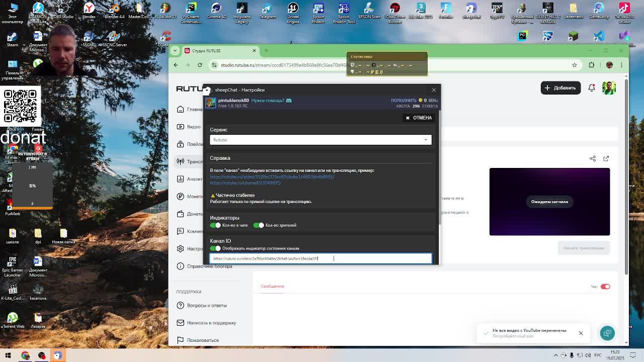
Task: Open the sheepChat taskbar icon
Action: tap(58, 355)
